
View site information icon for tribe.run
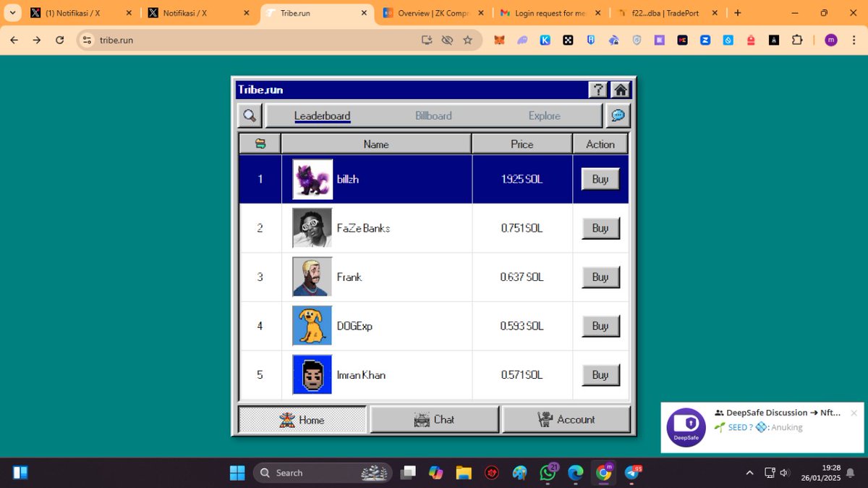point(88,41)
